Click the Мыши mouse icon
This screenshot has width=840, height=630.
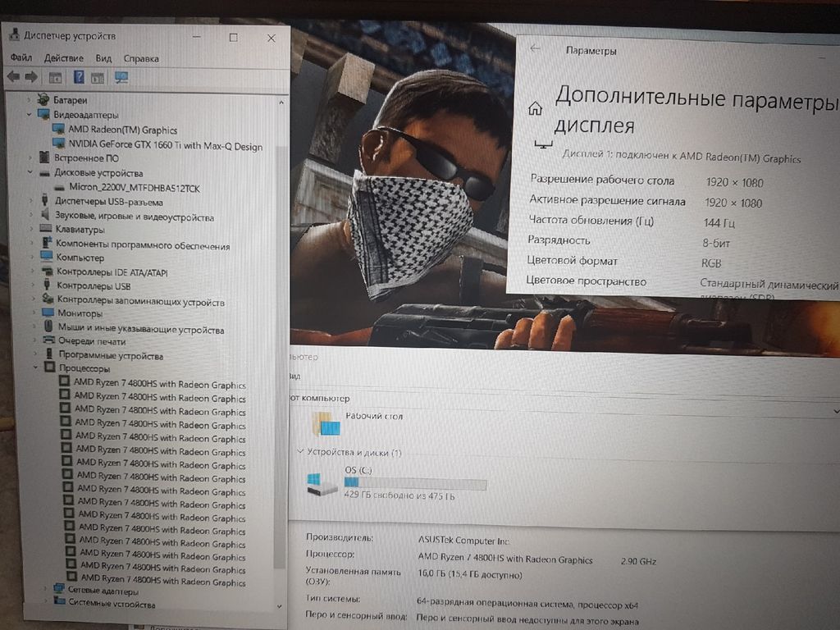click(48, 326)
